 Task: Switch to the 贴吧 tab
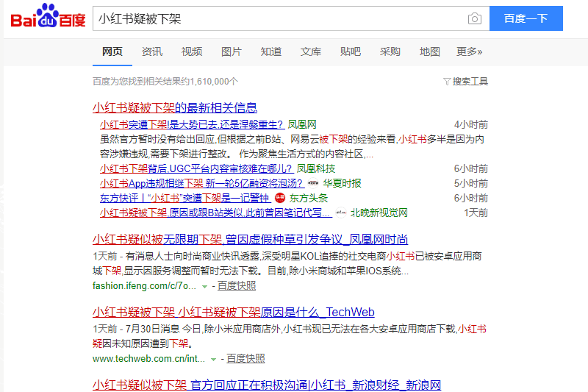point(351,51)
